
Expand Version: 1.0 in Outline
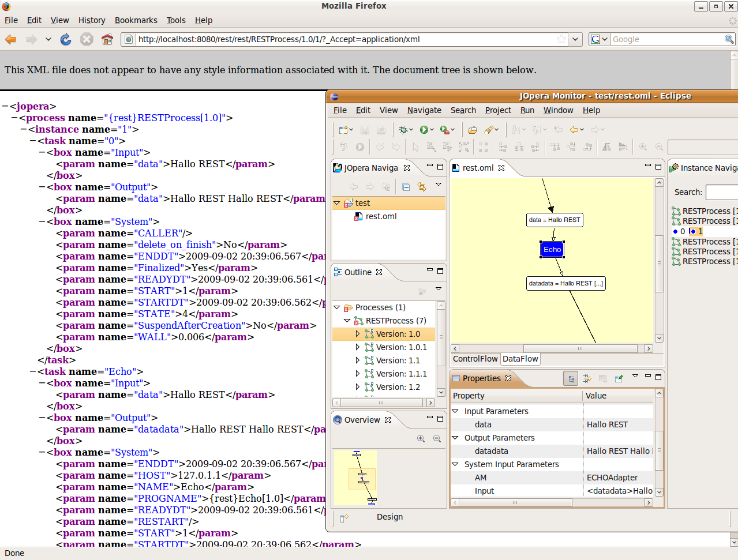[x=358, y=334]
